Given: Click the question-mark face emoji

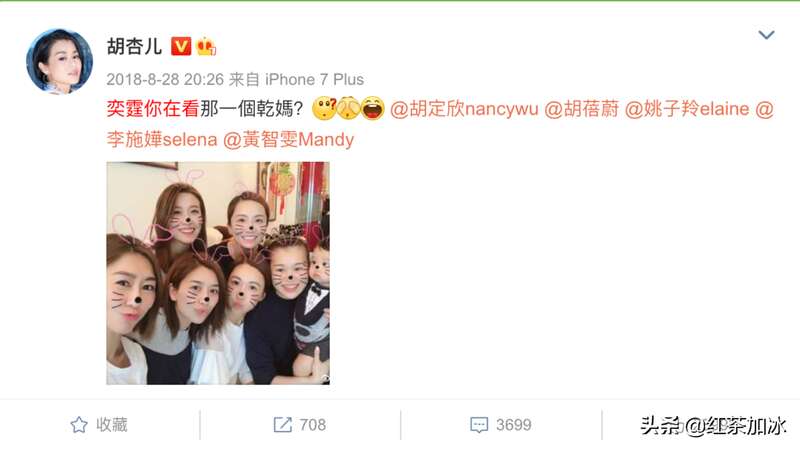Looking at the screenshot, I should pos(324,108).
